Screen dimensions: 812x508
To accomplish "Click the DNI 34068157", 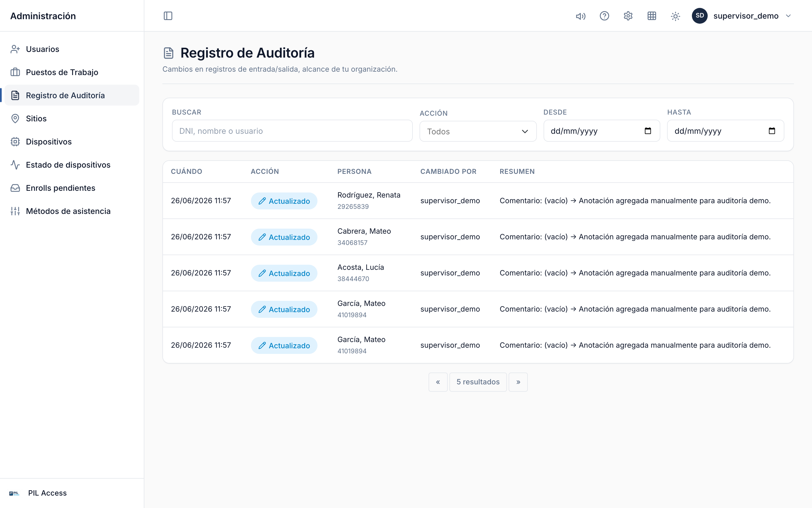I will 352,243.
